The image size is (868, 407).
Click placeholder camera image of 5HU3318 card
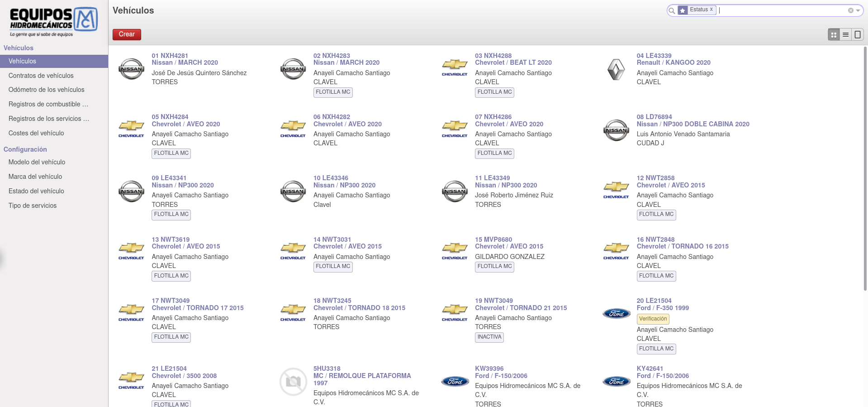coord(293,382)
